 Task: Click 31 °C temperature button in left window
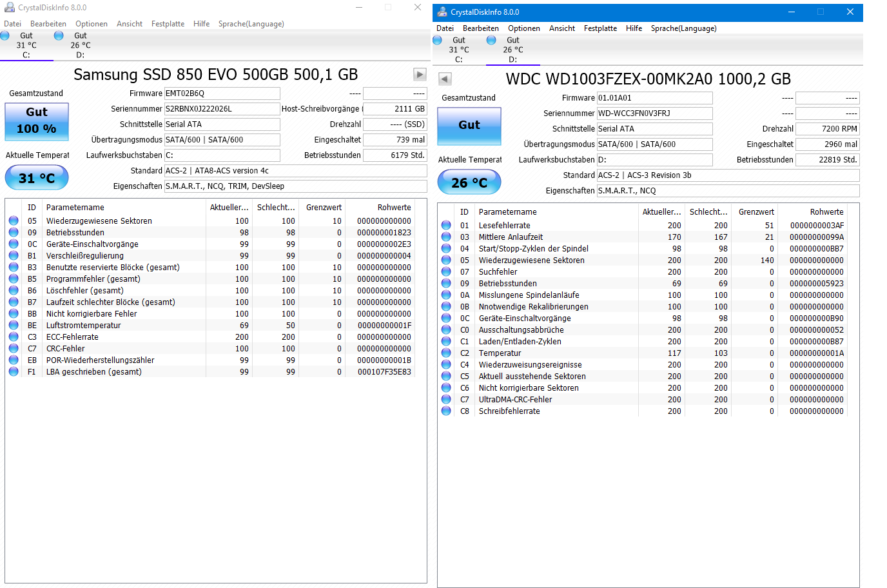(37, 178)
